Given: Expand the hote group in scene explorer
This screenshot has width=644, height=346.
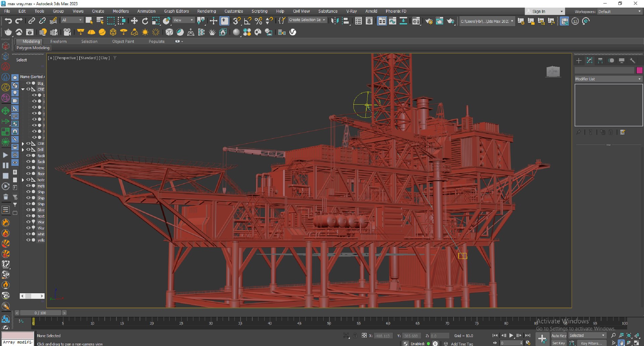Looking at the screenshot, I should [23, 180].
